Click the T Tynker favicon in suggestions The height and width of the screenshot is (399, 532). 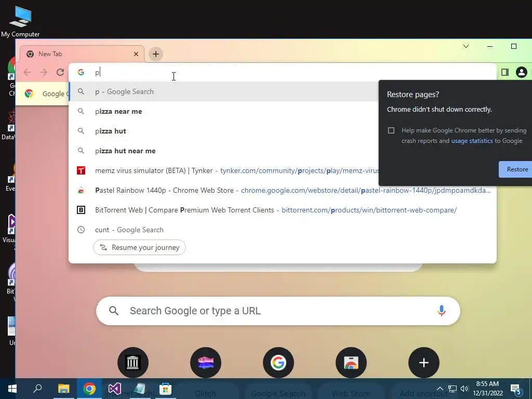(81, 170)
